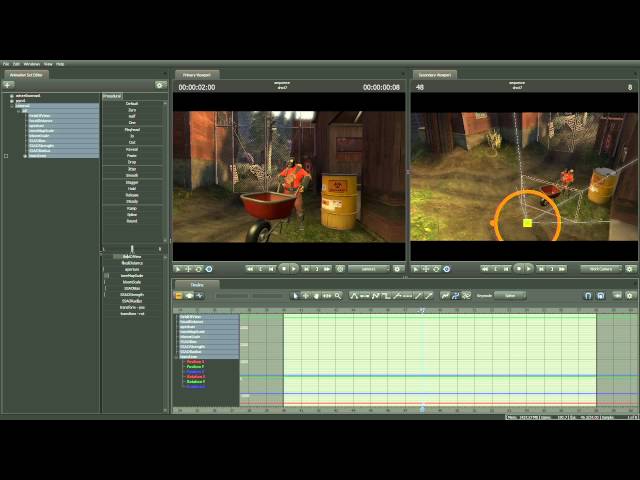Open the timeline gear settings
Image resolution: width=640 pixels, height=480 pixels.
(x=630, y=296)
